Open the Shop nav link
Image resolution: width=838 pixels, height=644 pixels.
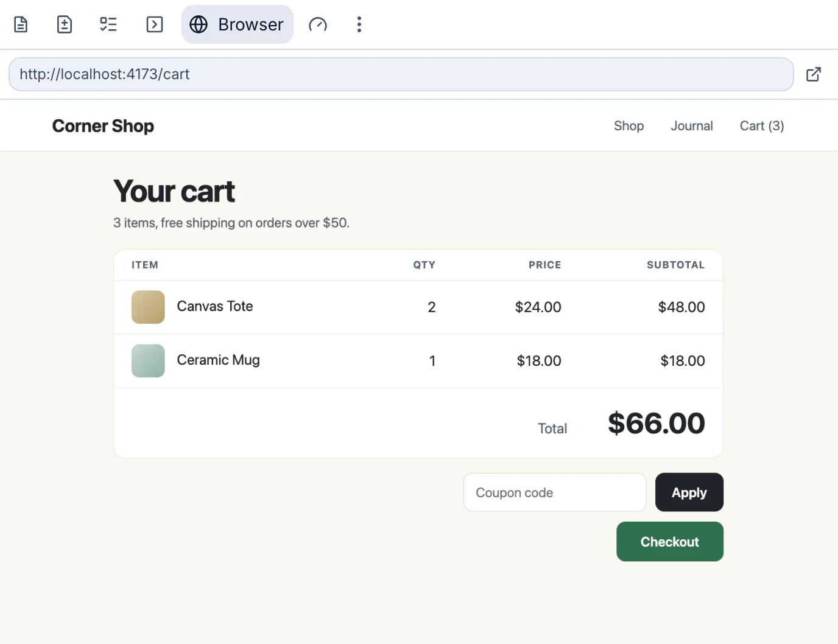click(629, 126)
